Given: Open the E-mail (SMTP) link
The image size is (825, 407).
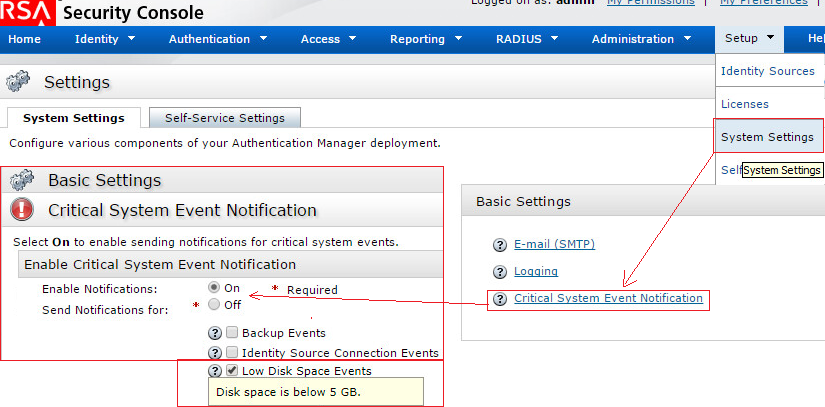Looking at the screenshot, I should (x=554, y=245).
